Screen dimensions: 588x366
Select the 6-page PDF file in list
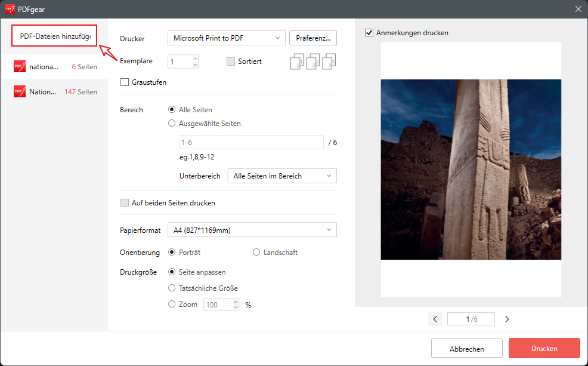(54, 67)
